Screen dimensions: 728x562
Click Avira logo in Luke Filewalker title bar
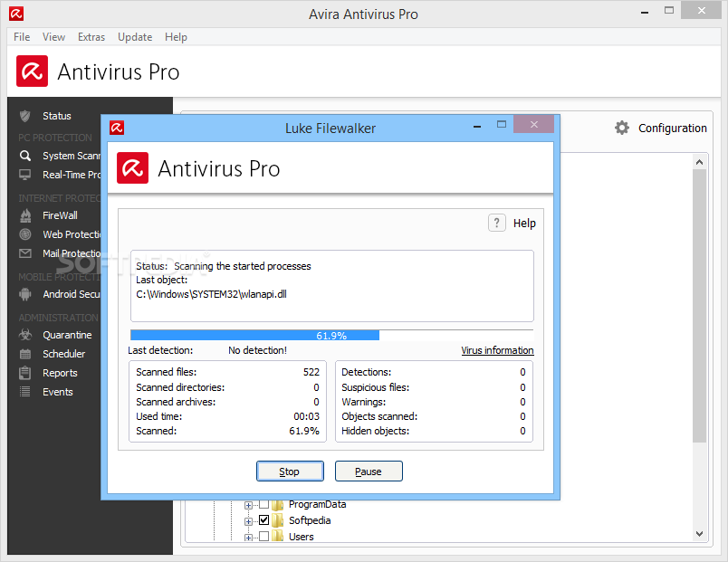[117, 128]
